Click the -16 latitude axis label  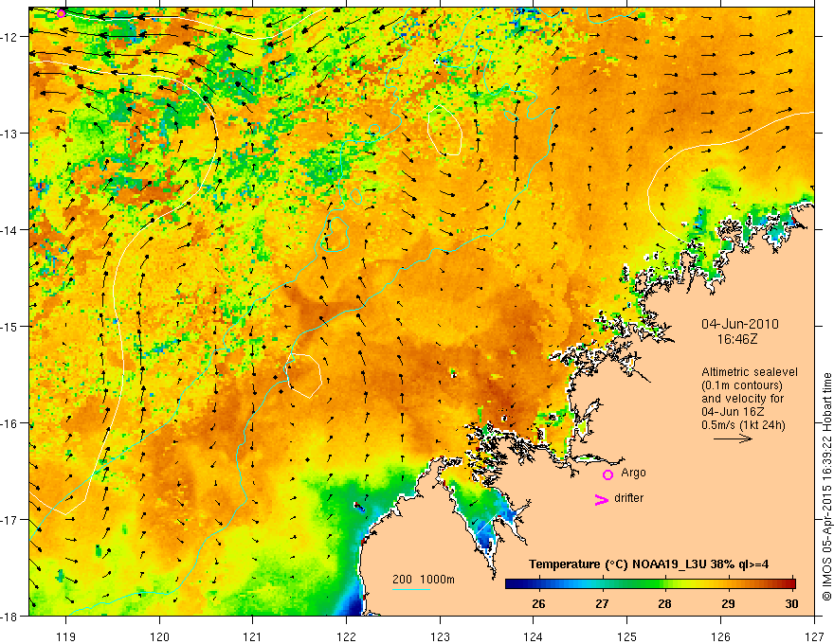10,423
